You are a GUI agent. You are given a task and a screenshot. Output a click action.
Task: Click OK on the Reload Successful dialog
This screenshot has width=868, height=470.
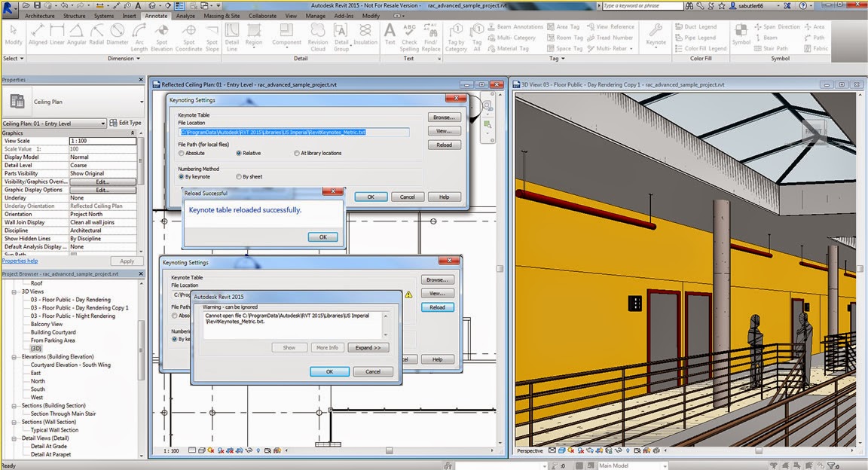point(322,237)
